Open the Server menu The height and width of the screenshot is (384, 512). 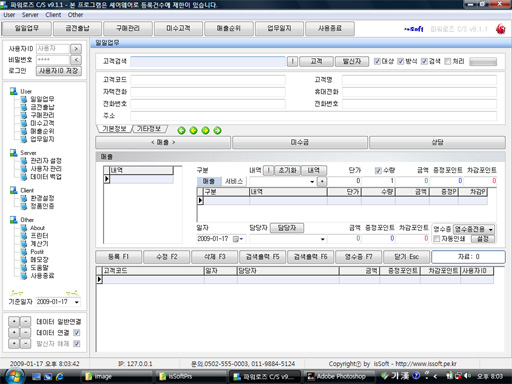[30, 15]
